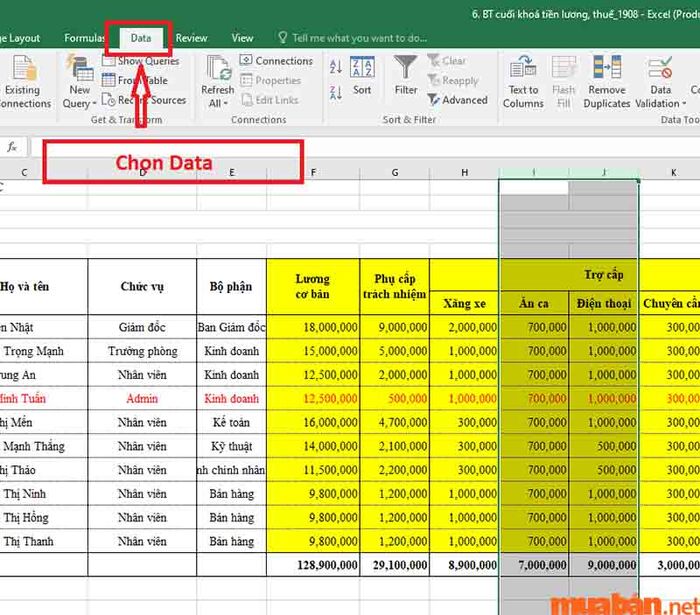This screenshot has height=615, width=700.
Task: Click the Họ và tên header cell
Action: 44,287
